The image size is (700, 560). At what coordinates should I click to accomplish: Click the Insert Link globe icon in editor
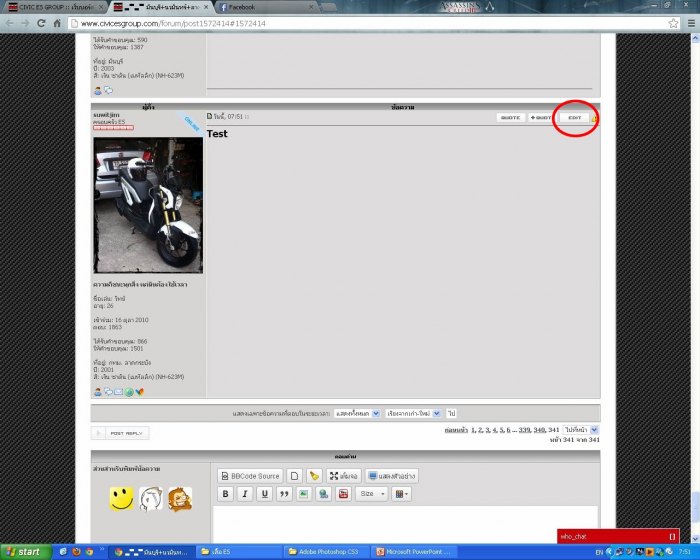point(323,494)
